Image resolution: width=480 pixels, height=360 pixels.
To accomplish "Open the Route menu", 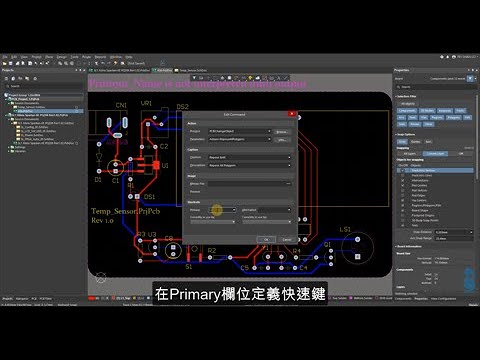I will (x=86, y=57).
